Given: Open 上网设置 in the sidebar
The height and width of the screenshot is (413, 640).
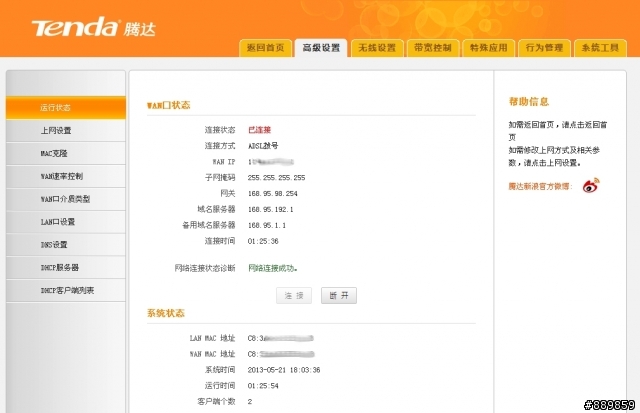Looking at the screenshot, I should (66, 131).
